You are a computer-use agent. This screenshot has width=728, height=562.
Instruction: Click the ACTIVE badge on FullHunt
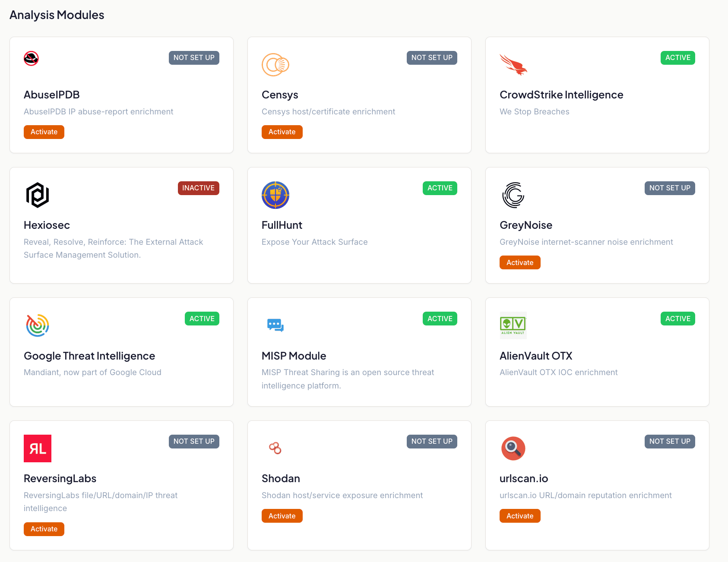click(x=440, y=188)
